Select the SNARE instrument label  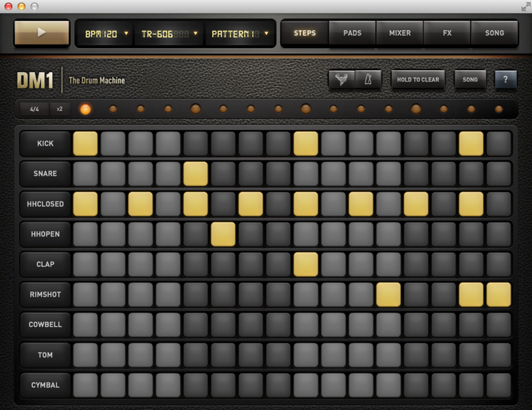click(45, 174)
